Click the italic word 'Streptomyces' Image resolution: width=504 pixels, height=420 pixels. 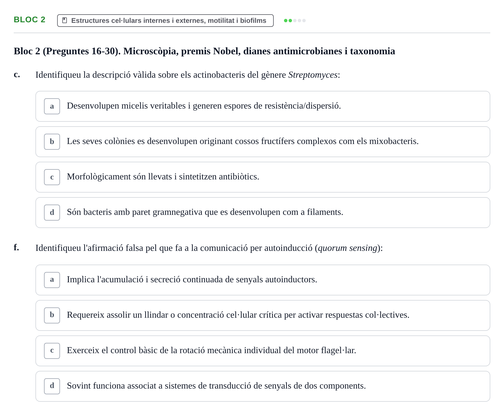click(x=313, y=75)
